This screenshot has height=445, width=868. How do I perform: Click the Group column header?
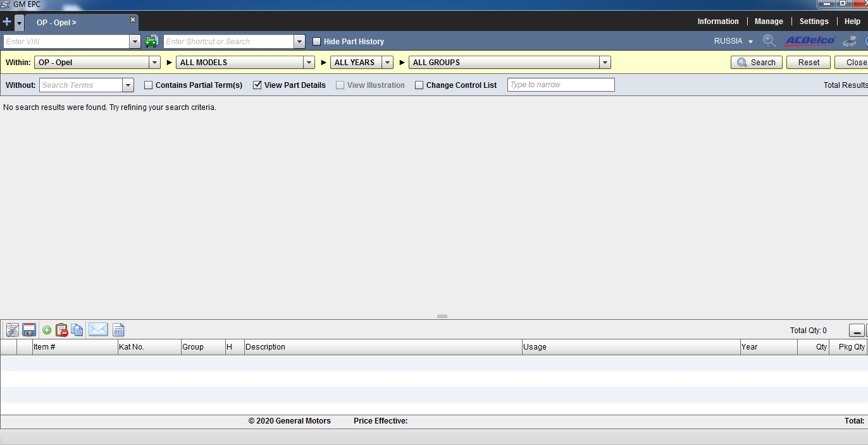tap(203, 347)
